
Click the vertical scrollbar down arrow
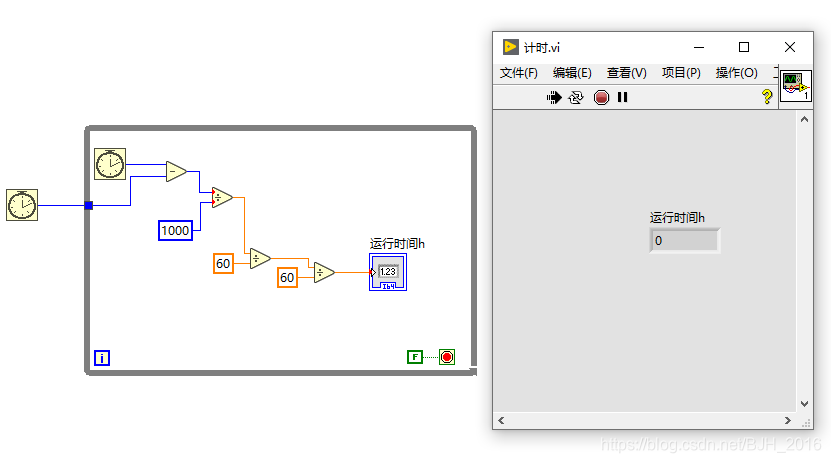coord(804,404)
